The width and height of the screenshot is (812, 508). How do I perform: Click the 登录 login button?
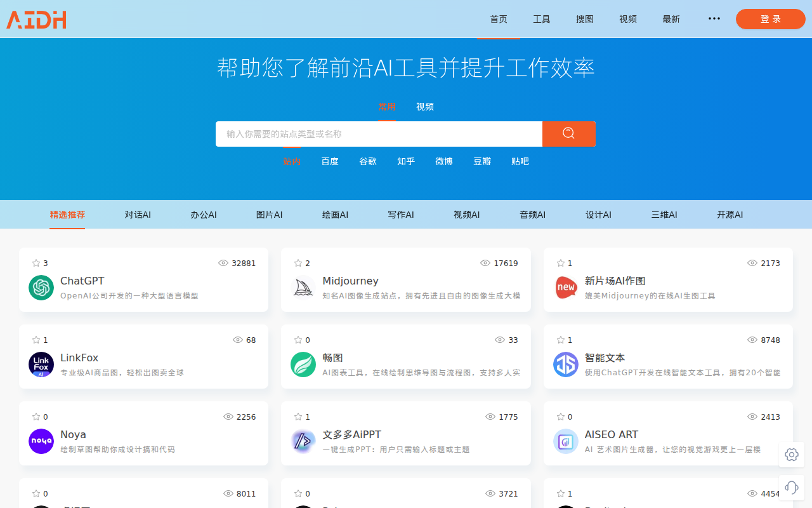click(x=771, y=19)
